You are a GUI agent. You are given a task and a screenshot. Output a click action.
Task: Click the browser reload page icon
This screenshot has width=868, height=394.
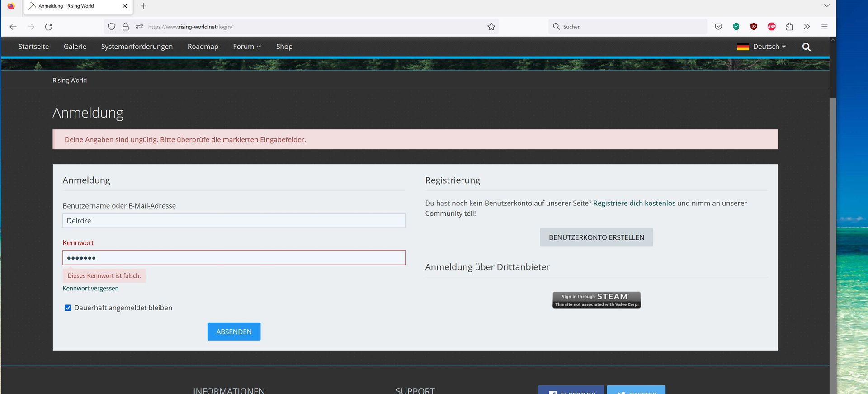point(48,27)
